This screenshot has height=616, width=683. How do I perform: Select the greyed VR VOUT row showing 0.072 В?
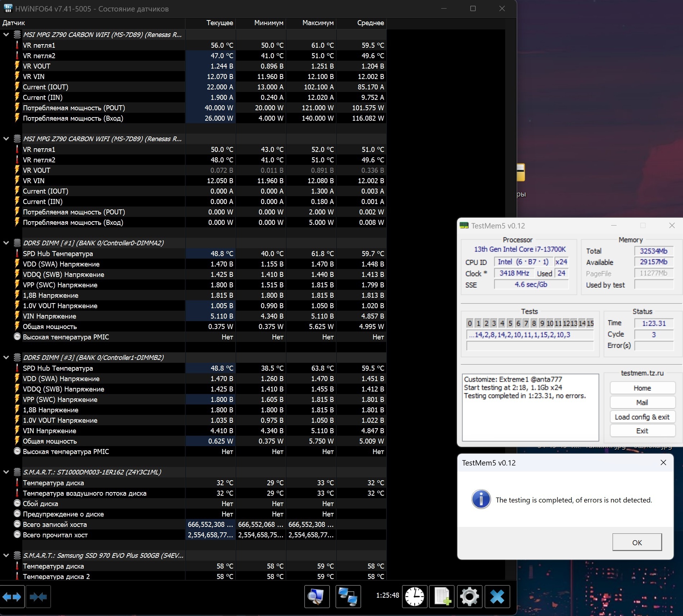[x=193, y=170]
